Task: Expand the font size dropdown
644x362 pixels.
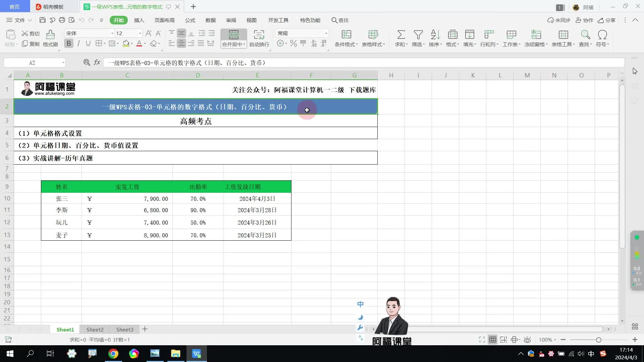Action: coord(140,34)
